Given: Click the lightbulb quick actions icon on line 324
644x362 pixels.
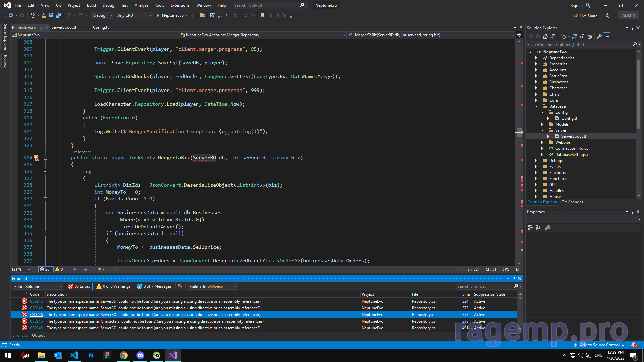Looking at the screenshot, I should [x=36, y=158].
